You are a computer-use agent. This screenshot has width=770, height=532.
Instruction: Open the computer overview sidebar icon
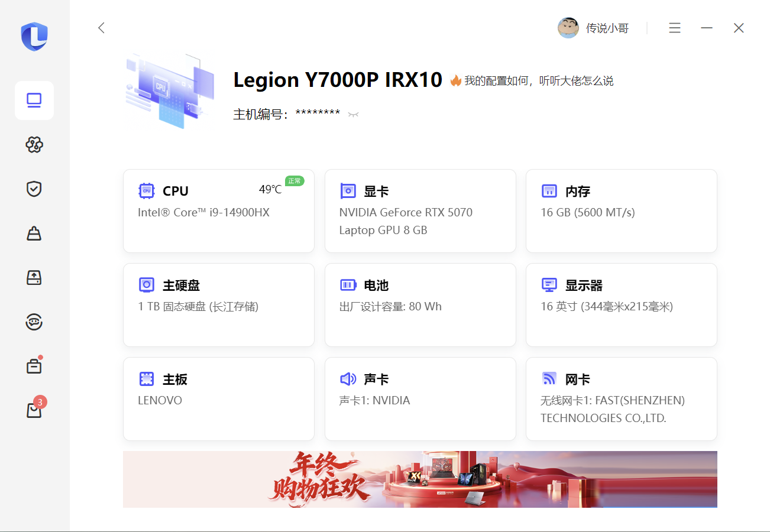click(34, 100)
